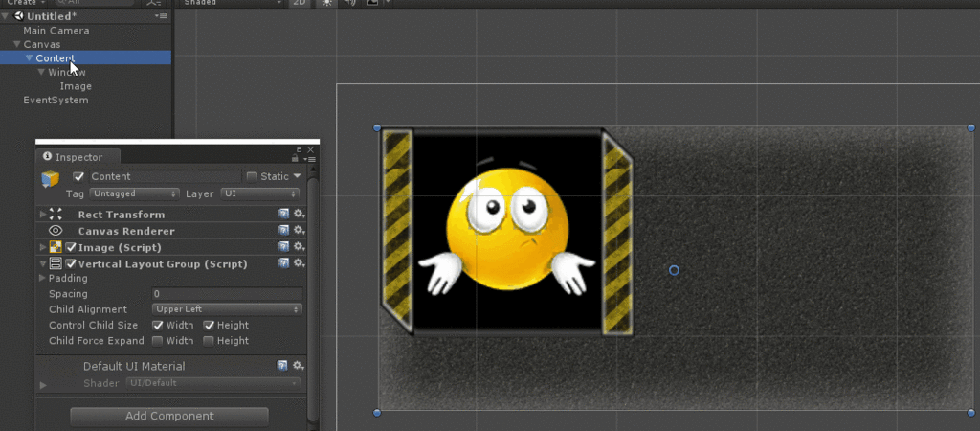Screen dimensions: 980x431
Task: Toggle the Content object active checkbox
Action: pos(78,176)
